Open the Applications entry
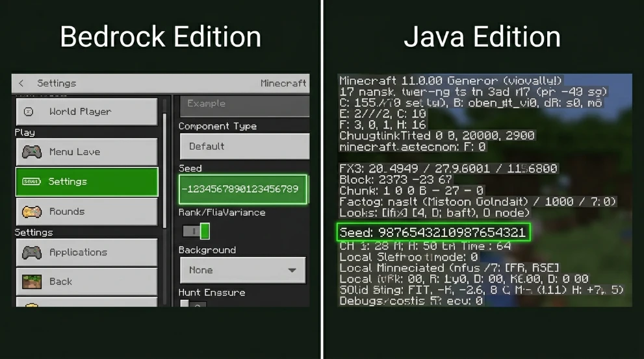The image size is (644, 359). [86, 253]
